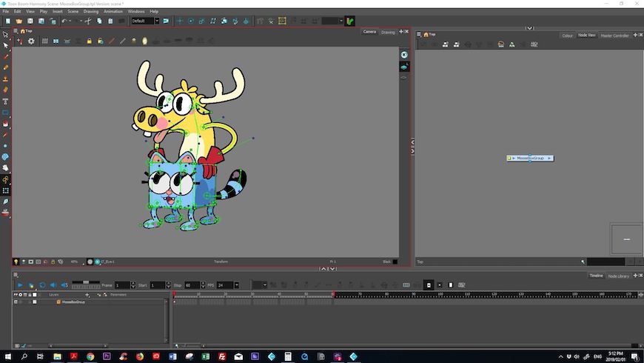The image size is (644, 363).
Task: Open the FPS dropdown arrow
Action: (x=237, y=285)
